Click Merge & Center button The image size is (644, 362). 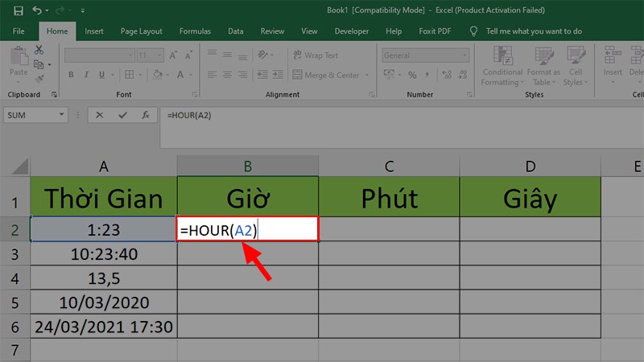click(x=326, y=75)
